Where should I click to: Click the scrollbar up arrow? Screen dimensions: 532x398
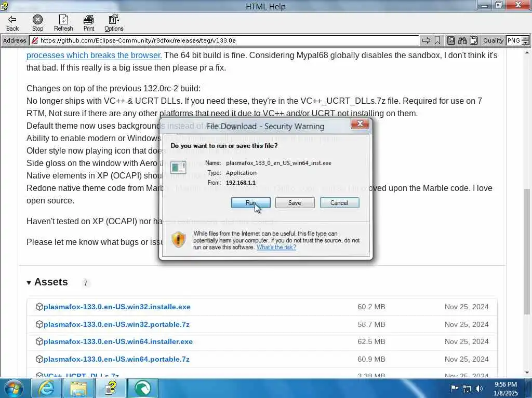(x=527, y=52)
